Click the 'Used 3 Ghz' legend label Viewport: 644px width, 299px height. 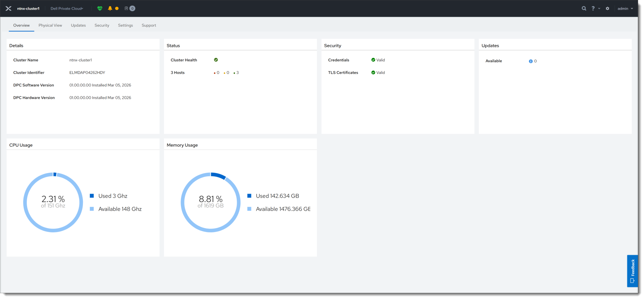click(x=113, y=196)
